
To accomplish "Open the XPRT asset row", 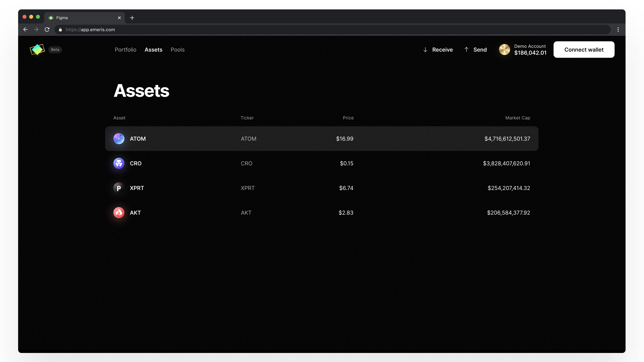I will [322, 188].
